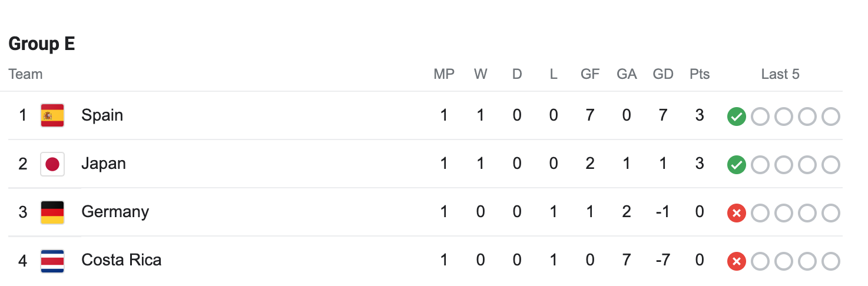Click the Costa Rica flag icon

click(52, 260)
